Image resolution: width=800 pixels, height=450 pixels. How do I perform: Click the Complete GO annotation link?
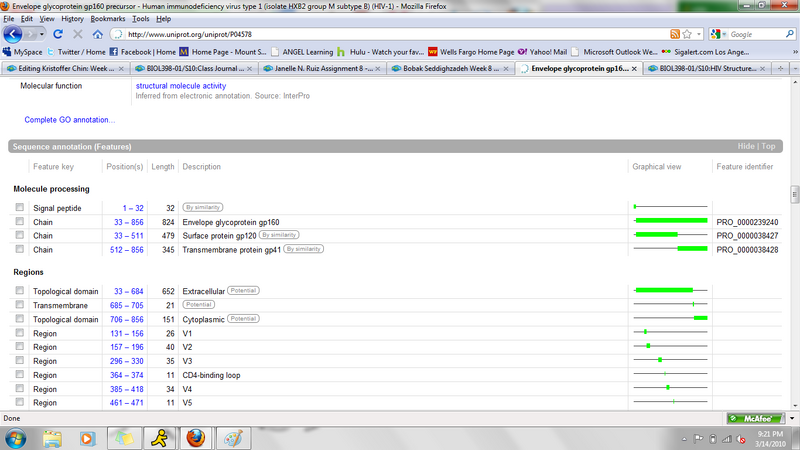(70, 121)
